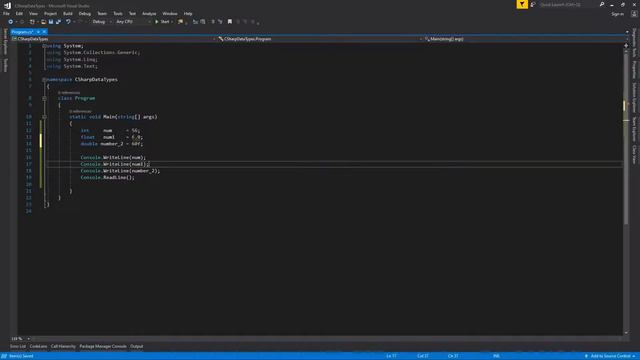The height and width of the screenshot is (360, 640).
Task: Click the editor split-window handle above the scrollbar
Action: (x=626, y=45)
